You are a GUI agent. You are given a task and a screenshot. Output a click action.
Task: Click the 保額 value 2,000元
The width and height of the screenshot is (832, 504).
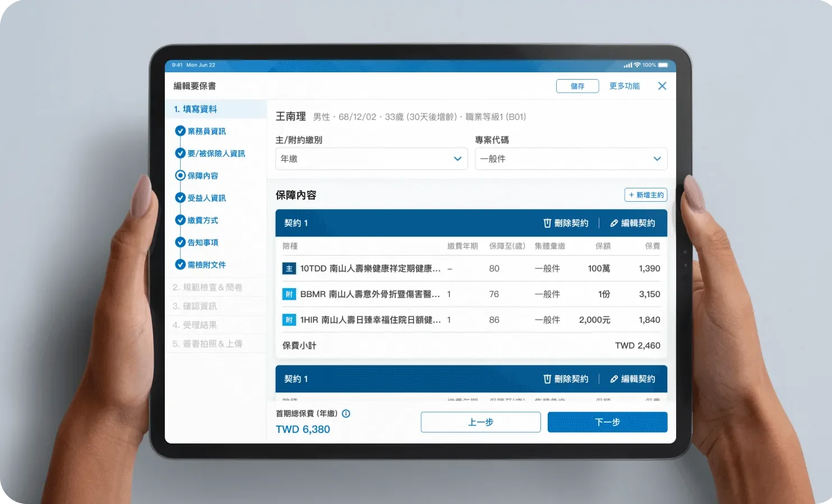tap(595, 320)
